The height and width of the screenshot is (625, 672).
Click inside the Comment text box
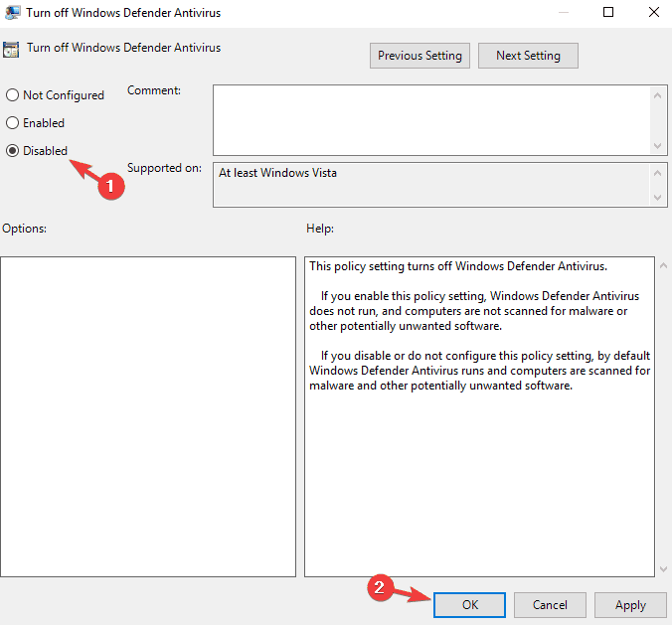coord(431,120)
